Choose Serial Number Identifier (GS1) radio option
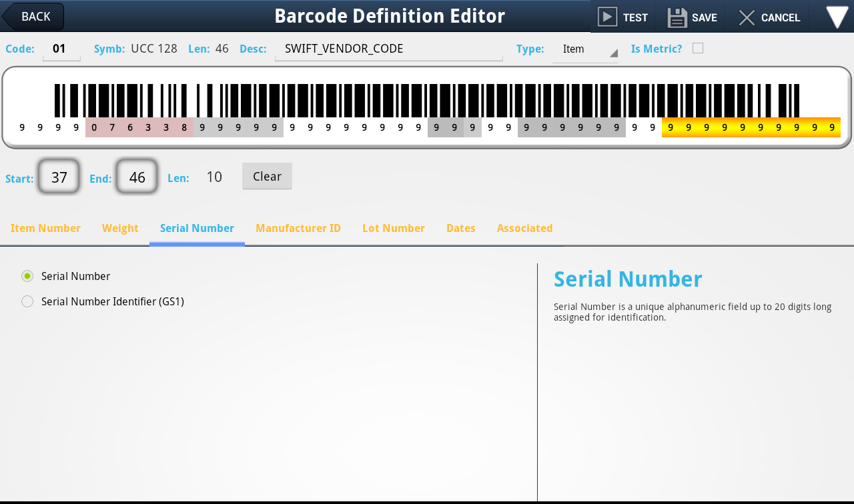This screenshot has height=504, width=854. click(27, 301)
